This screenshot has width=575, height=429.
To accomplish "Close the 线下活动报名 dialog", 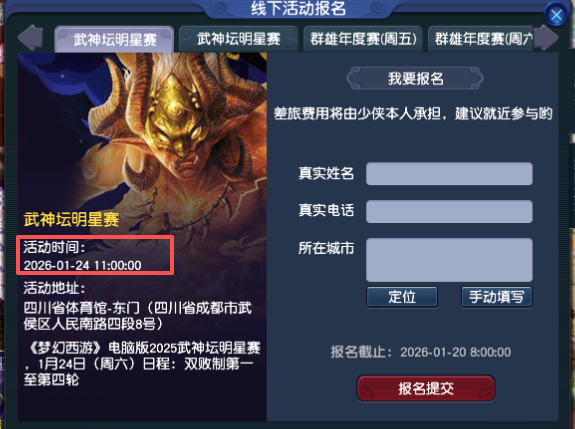I will tap(556, 15).
